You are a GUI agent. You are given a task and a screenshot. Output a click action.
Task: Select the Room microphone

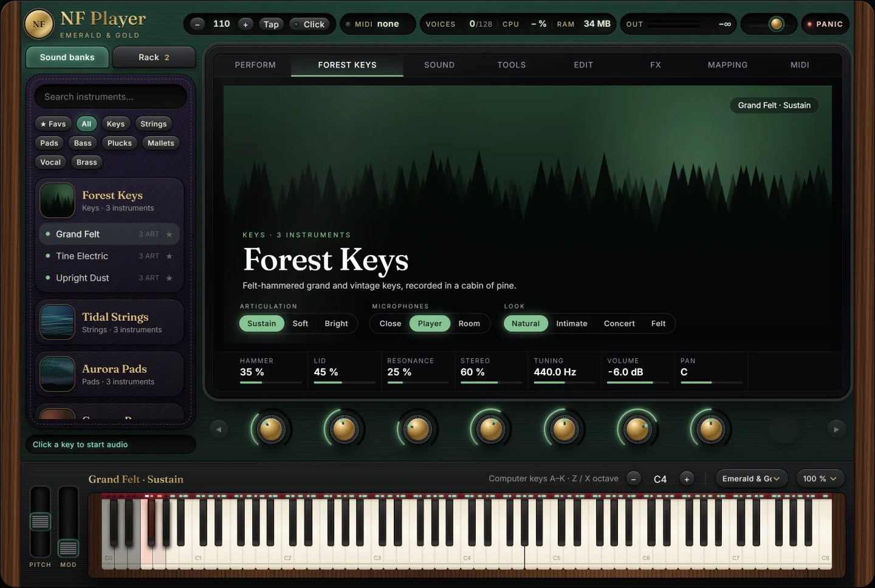pyautogui.click(x=469, y=324)
